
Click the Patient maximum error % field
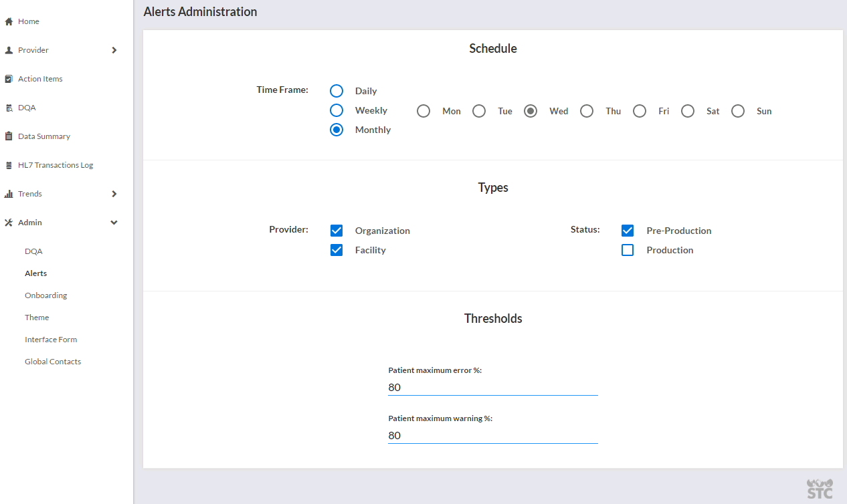tap(492, 387)
